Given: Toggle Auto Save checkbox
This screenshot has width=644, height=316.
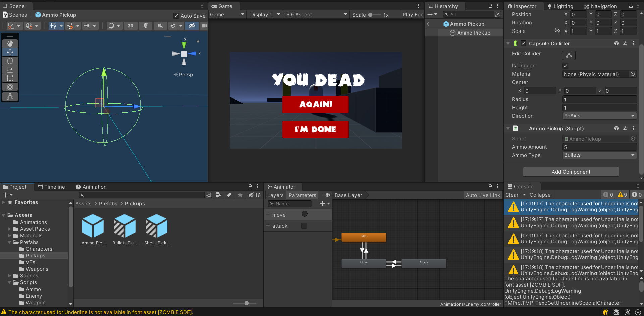Looking at the screenshot, I should pyautogui.click(x=176, y=15).
